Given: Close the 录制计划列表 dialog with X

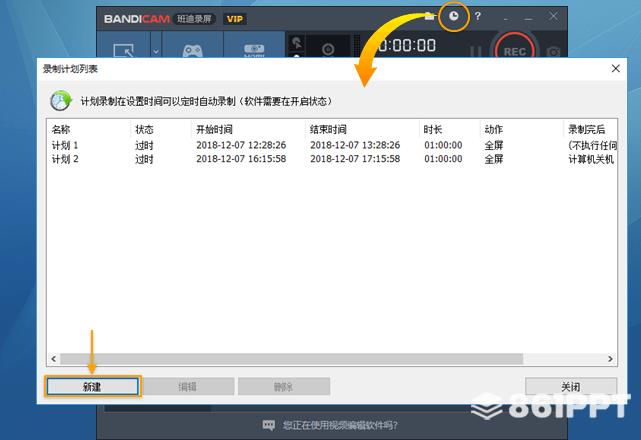Looking at the screenshot, I should 616,69.
